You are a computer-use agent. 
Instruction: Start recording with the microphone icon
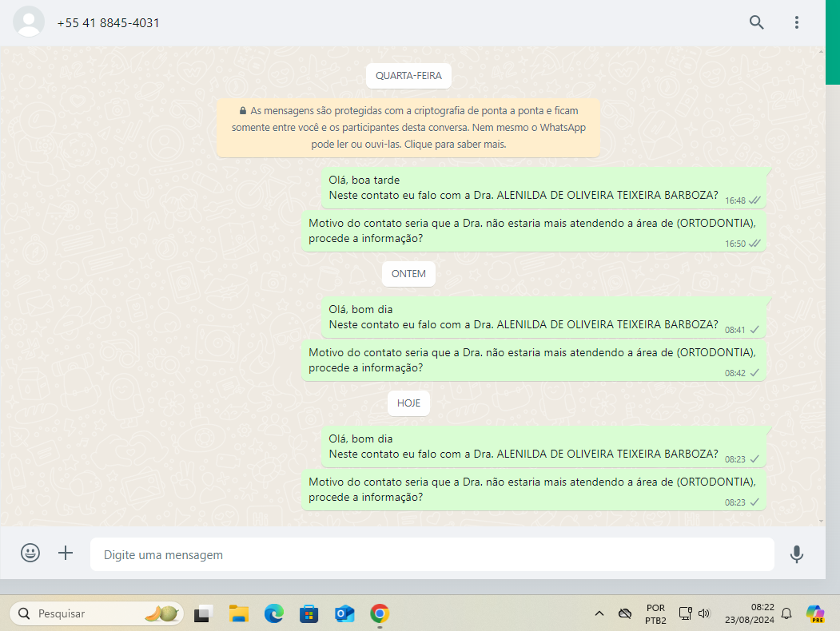[x=797, y=554]
